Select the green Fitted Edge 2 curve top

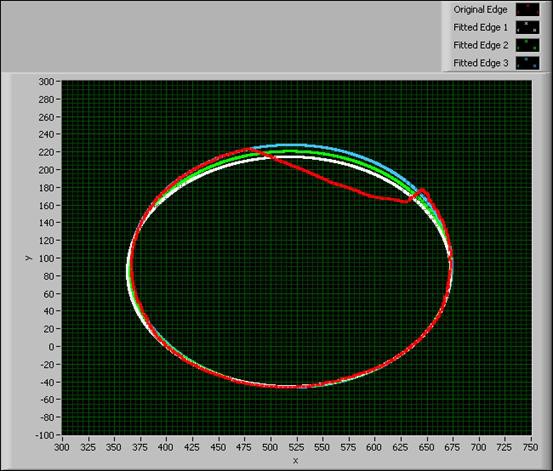(x=289, y=152)
